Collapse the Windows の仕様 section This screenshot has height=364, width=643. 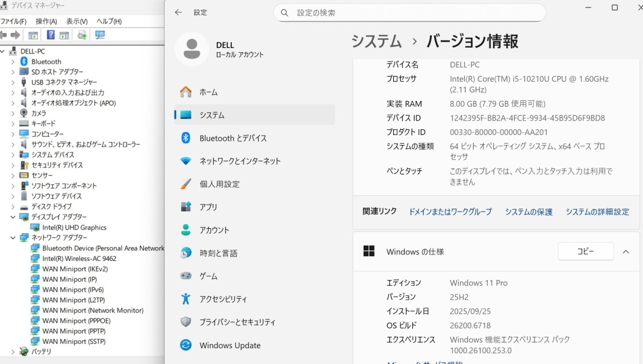click(x=625, y=251)
